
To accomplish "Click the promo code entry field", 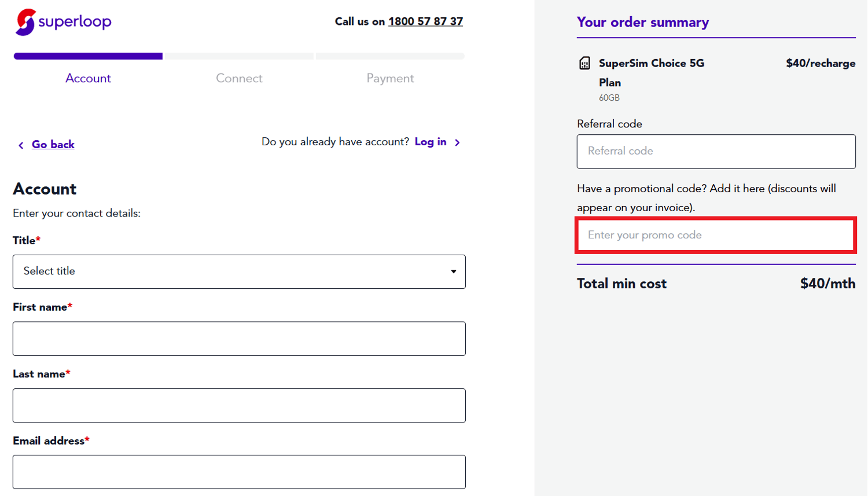I will (716, 235).
